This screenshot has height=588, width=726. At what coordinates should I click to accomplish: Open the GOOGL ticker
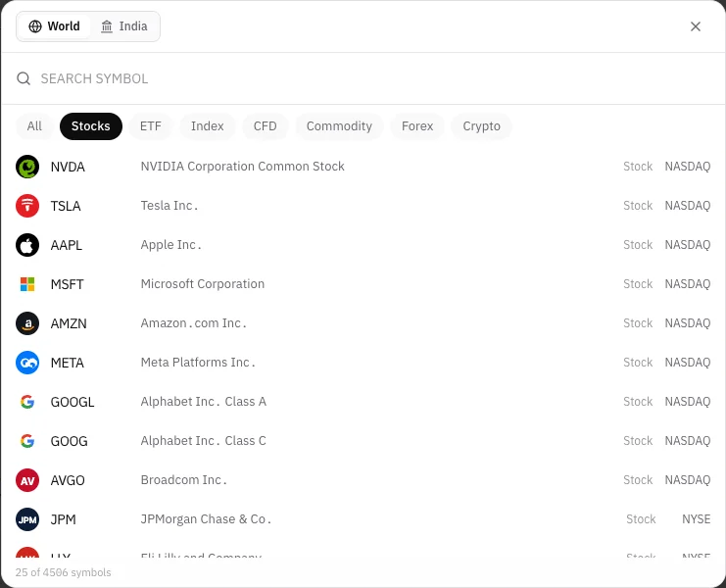[x=73, y=403]
